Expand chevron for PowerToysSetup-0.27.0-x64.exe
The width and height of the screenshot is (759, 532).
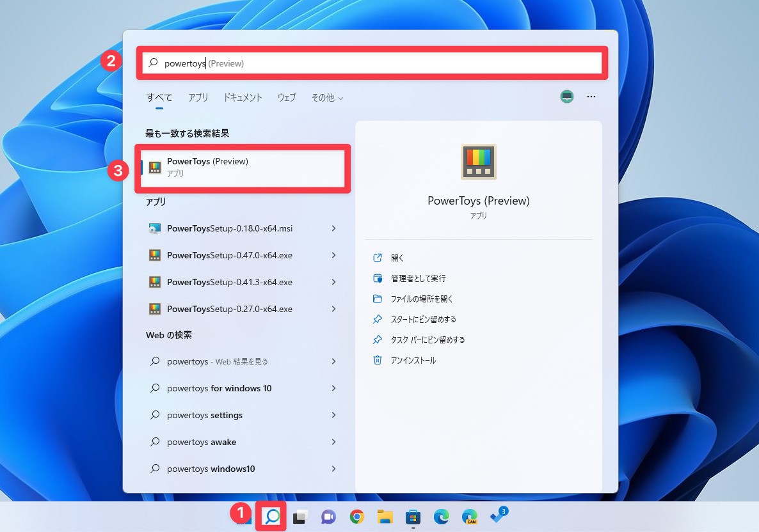(x=333, y=309)
